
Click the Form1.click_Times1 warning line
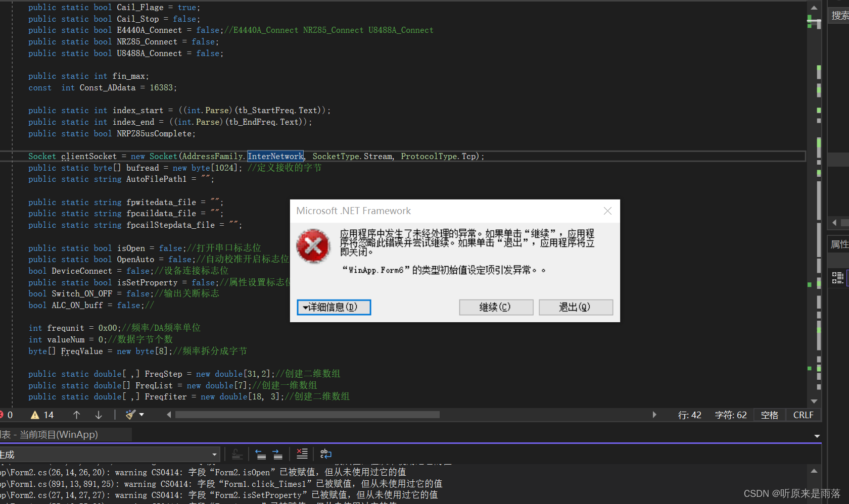coord(221,484)
